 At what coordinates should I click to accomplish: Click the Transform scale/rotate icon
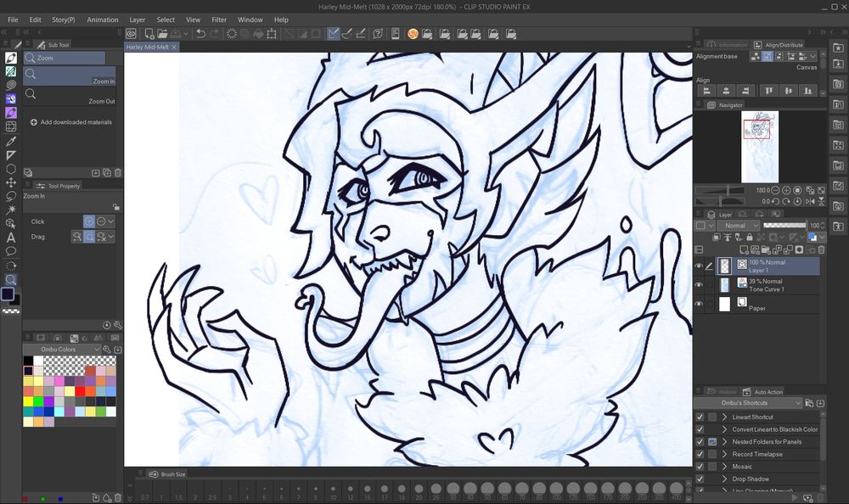pos(272,34)
